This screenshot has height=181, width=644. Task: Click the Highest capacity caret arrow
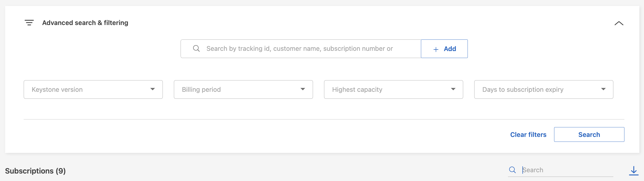click(x=453, y=89)
